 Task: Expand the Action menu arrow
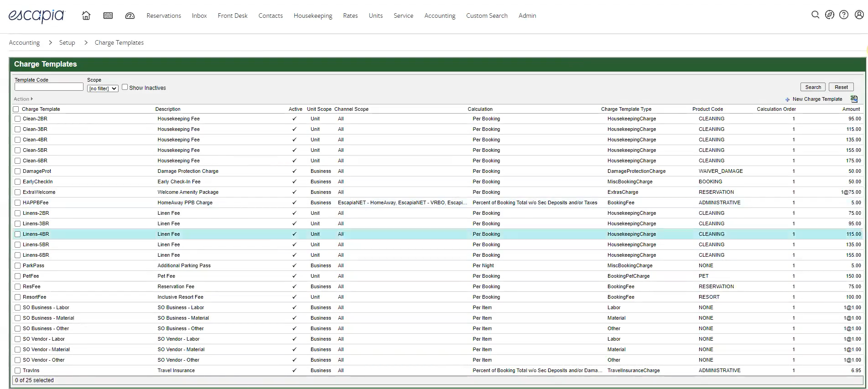pyautogui.click(x=31, y=99)
